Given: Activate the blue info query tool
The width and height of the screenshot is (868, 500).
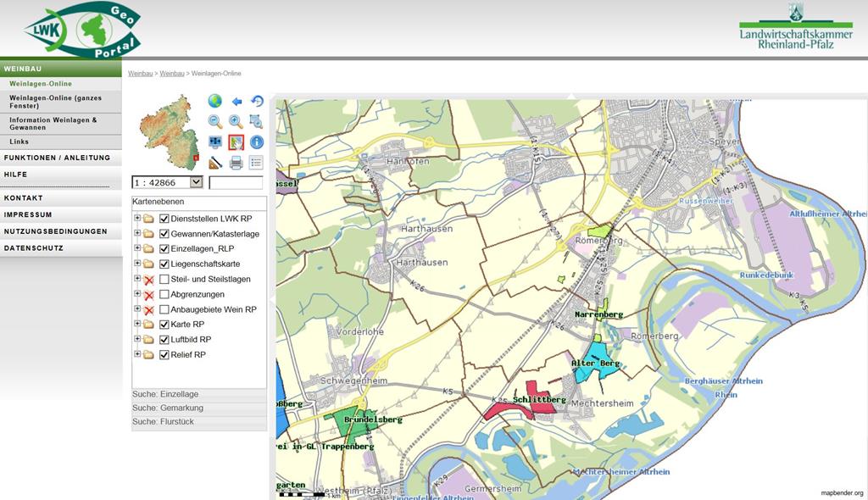Looking at the screenshot, I should pos(257,142).
